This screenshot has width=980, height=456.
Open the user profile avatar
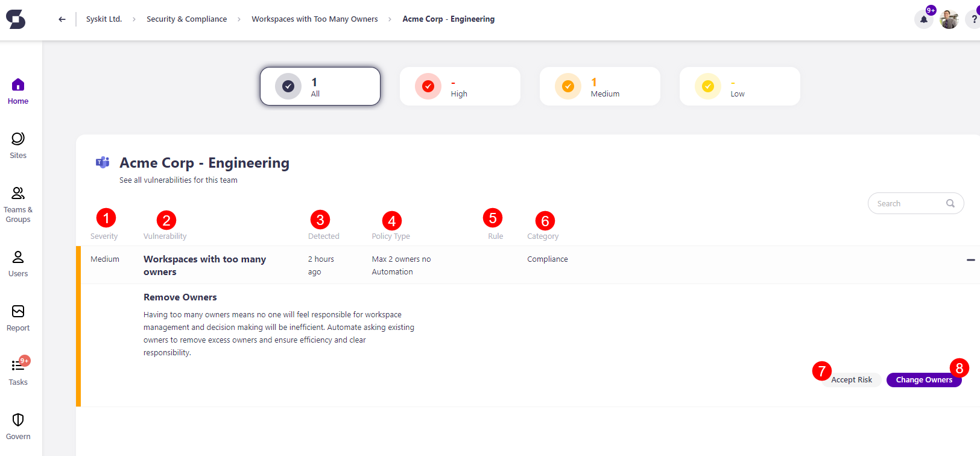pos(949,19)
